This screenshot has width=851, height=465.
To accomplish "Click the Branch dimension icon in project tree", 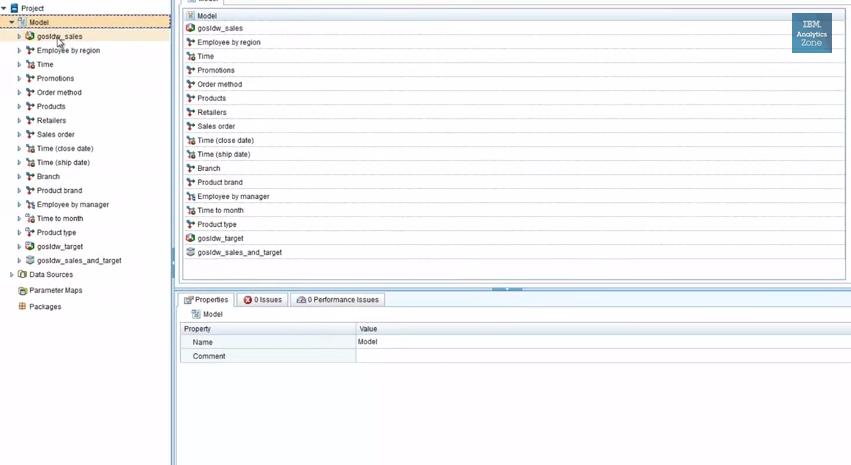I will point(30,176).
